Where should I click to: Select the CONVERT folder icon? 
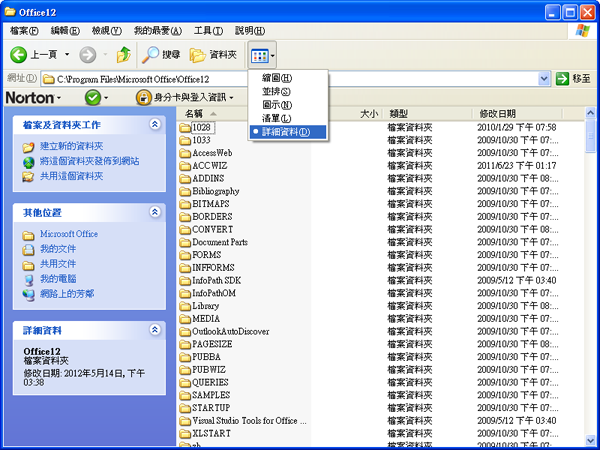(185, 230)
